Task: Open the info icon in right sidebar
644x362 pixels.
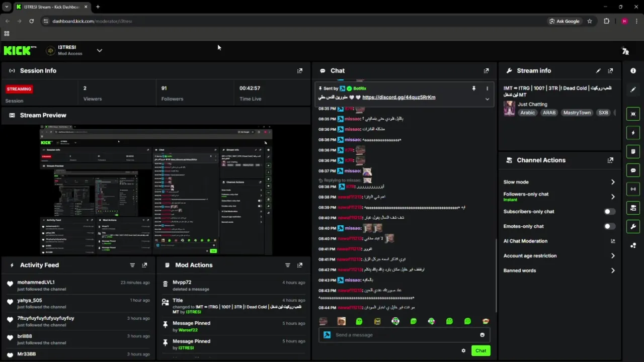Action: pos(633,71)
